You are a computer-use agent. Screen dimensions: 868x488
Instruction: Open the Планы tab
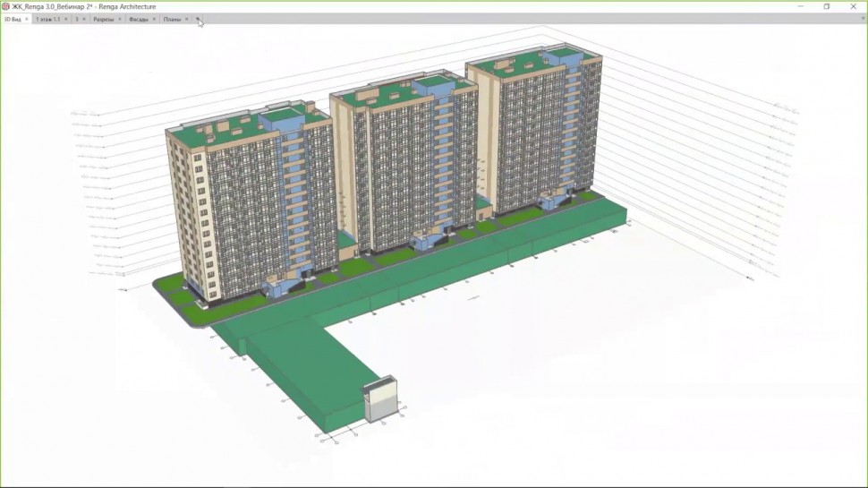pos(172,19)
